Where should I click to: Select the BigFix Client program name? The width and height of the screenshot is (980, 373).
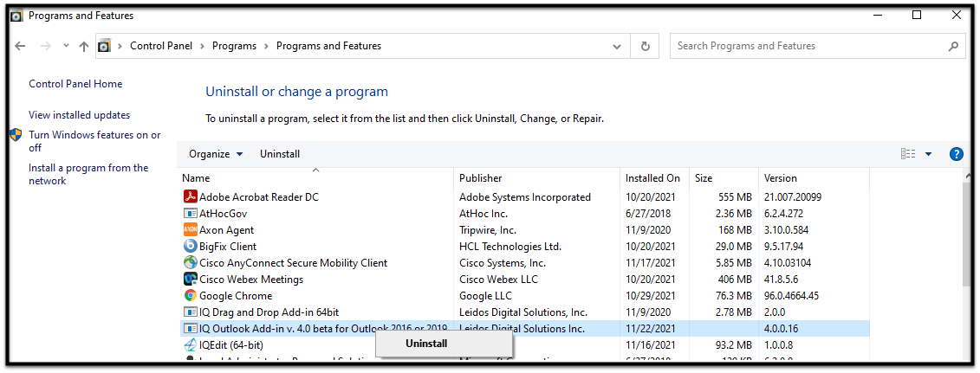[x=228, y=247]
